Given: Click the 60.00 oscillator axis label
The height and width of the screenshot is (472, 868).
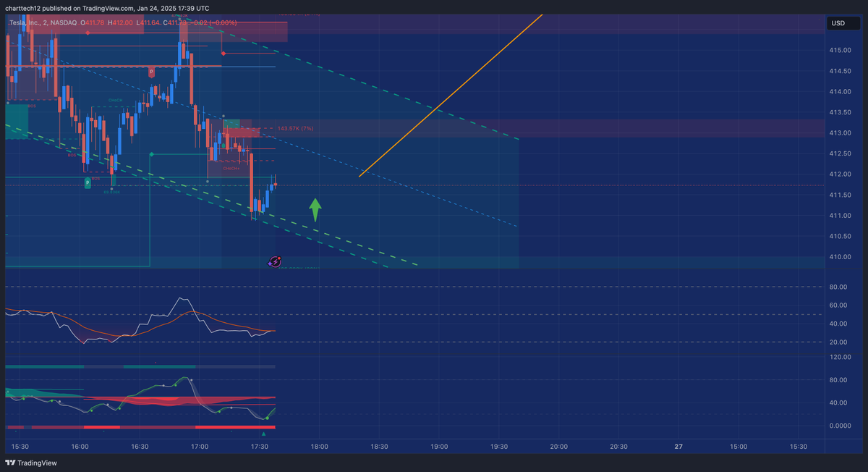Looking at the screenshot, I should pyautogui.click(x=838, y=305).
